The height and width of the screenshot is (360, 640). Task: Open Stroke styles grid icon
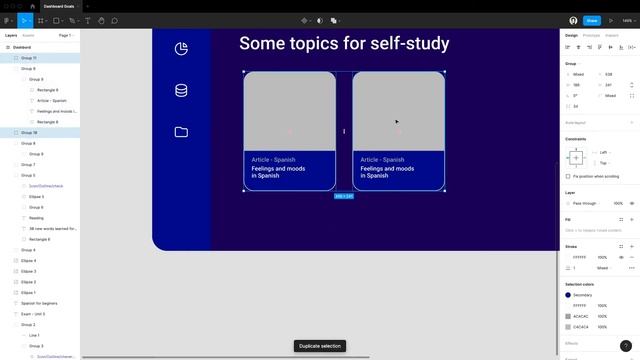click(621, 247)
